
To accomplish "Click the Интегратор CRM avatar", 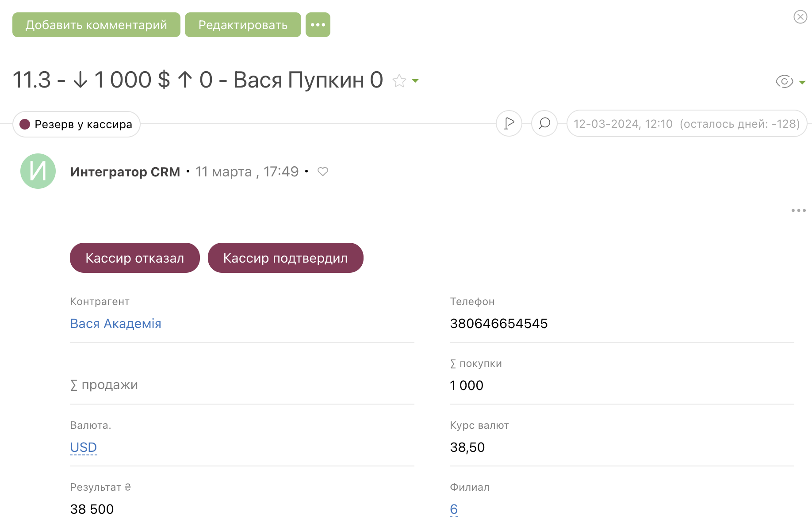I will coord(38,171).
